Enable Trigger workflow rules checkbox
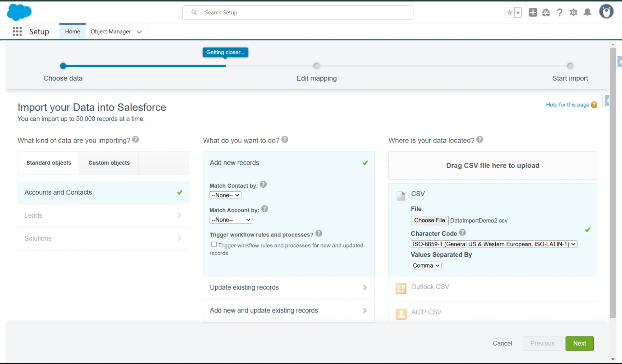 [214, 245]
